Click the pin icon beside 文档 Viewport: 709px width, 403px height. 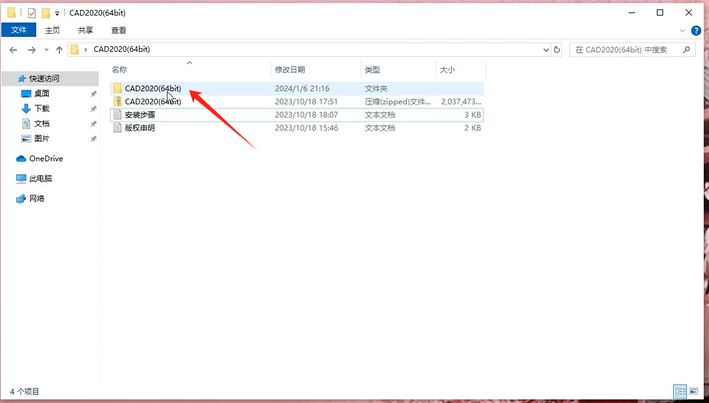(93, 124)
